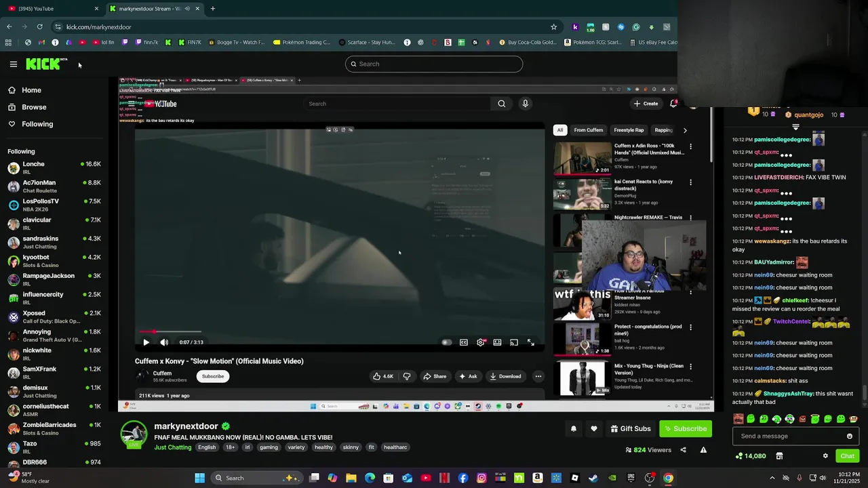Open Following in Kick sidebar
Screen dimensions: 868x488
(37, 124)
